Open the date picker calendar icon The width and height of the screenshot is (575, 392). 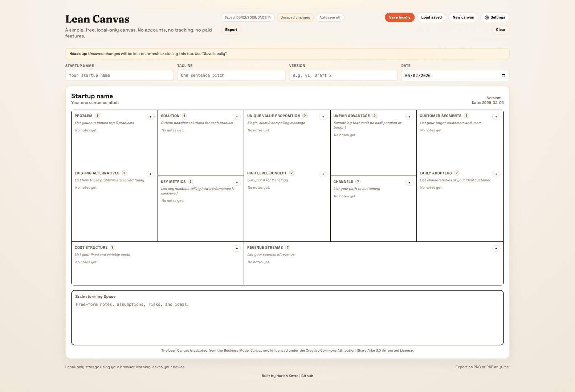click(503, 75)
